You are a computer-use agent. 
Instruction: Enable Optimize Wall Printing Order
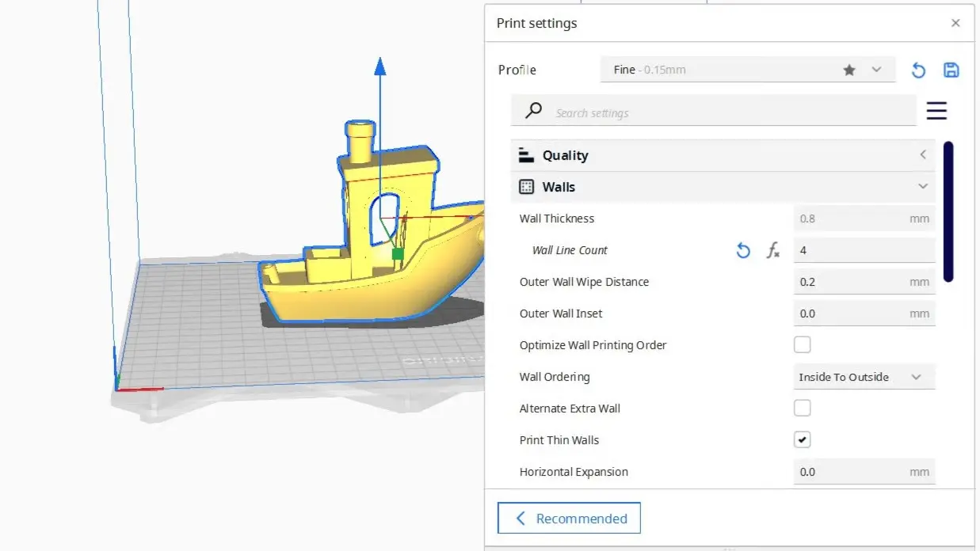[x=803, y=345]
